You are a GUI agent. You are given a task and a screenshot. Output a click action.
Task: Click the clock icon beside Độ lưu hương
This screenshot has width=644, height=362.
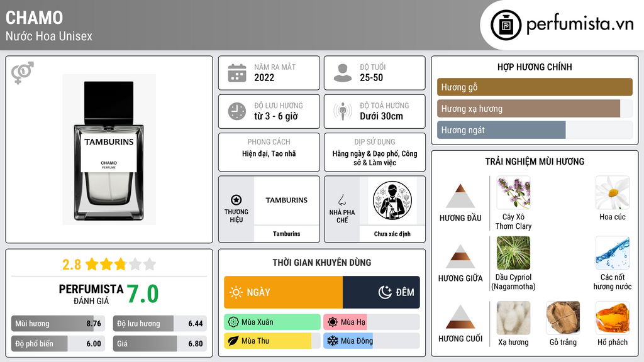pyautogui.click(x=237, y=111)
